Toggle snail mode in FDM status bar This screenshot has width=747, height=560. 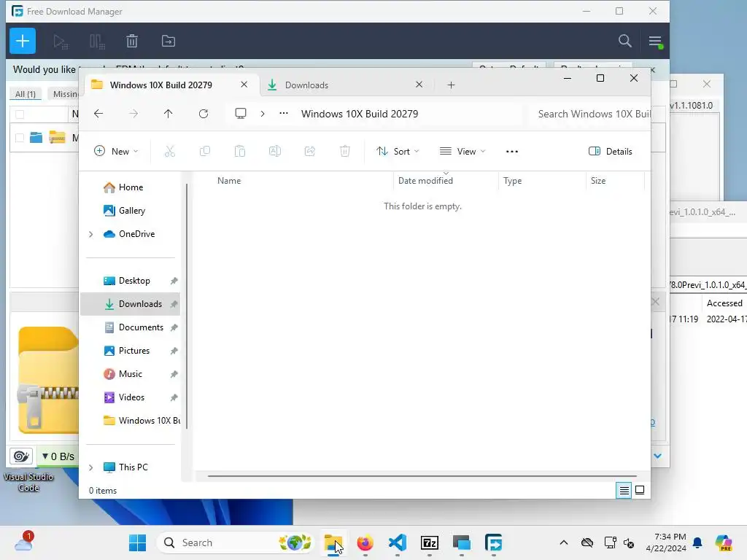pyautogui.click(x=21, y=456)
